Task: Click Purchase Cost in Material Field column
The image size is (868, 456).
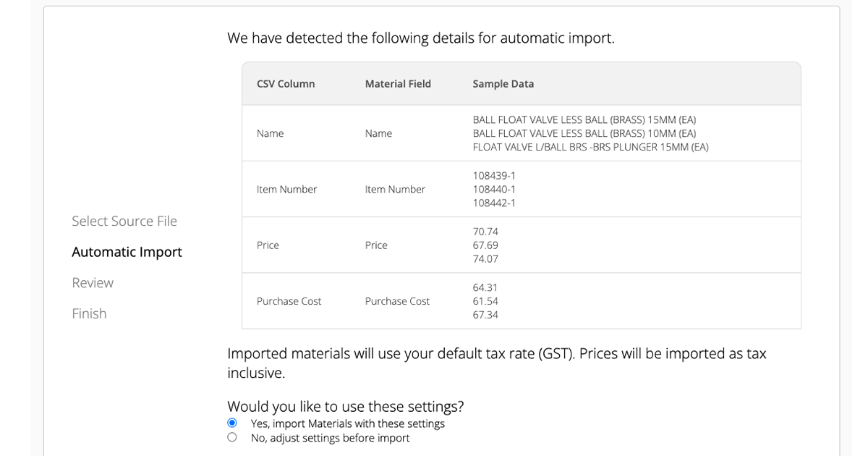Action: (397, 301)
